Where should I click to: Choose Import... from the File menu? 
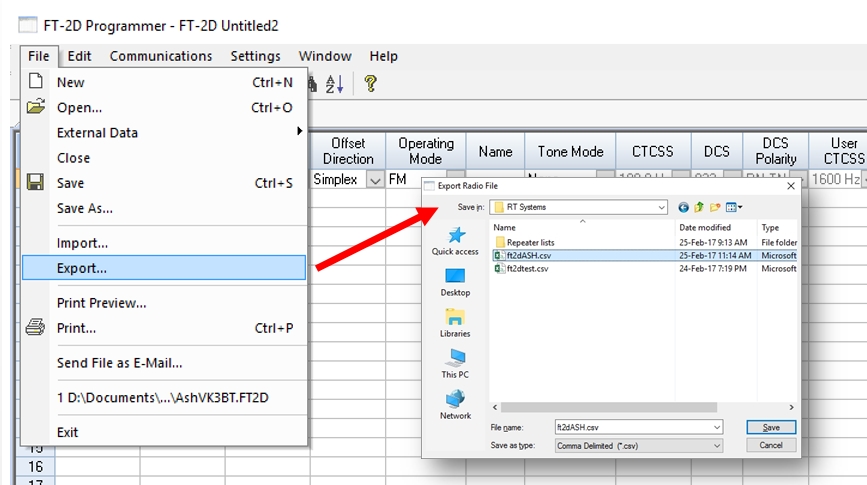164,243
